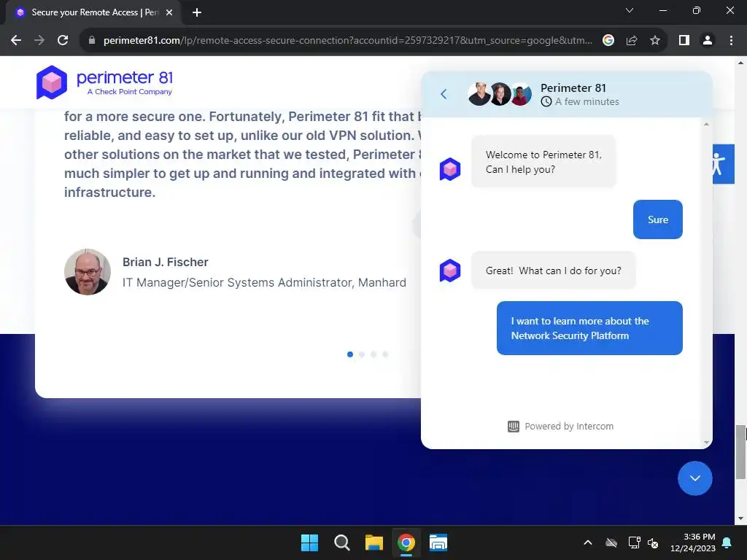This screenshot has width=747, height=560.
Task: Click the page scrollbar up arrow
Action: click(740, 63)
